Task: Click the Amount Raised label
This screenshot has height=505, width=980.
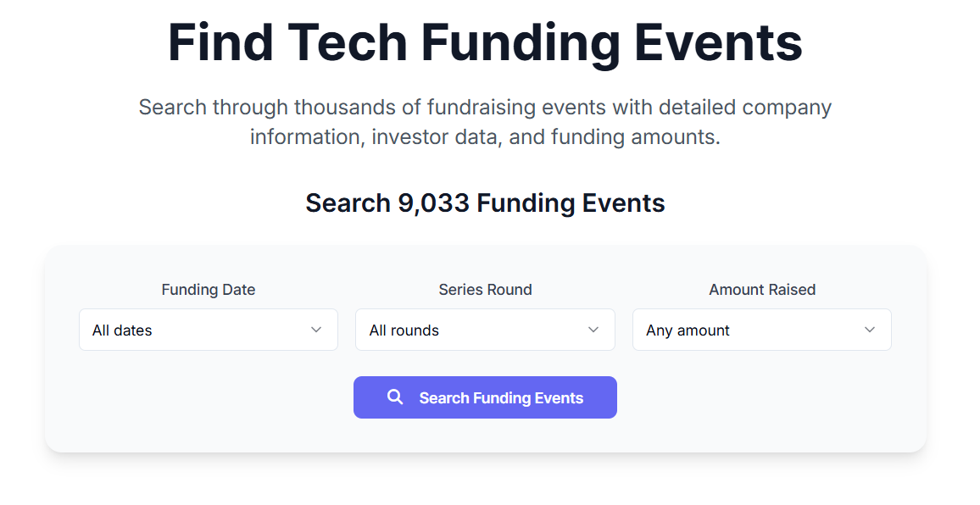Action: click(x=761, y=290)
